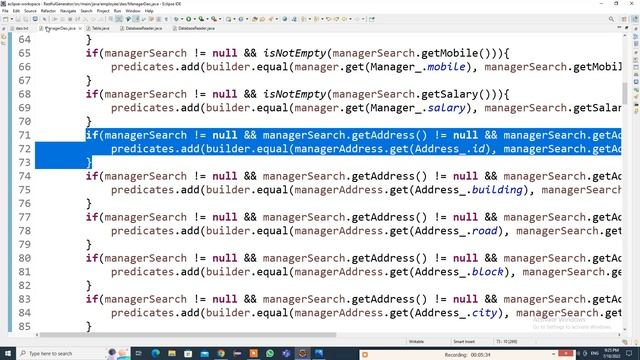Expand the Coverage dropdown arrow
This screenshot has width=640, height=360.
point(207,19)
